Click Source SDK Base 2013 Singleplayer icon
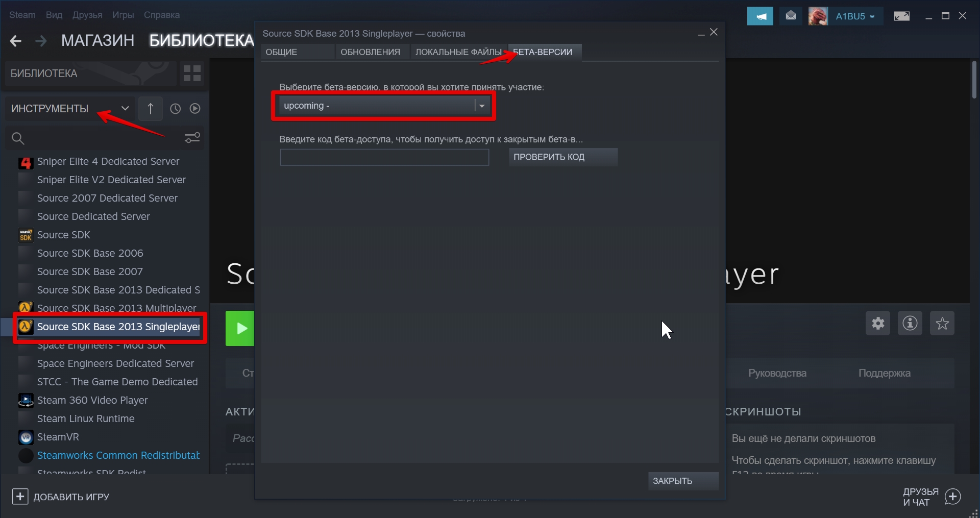980x518 pixels. 26,327
